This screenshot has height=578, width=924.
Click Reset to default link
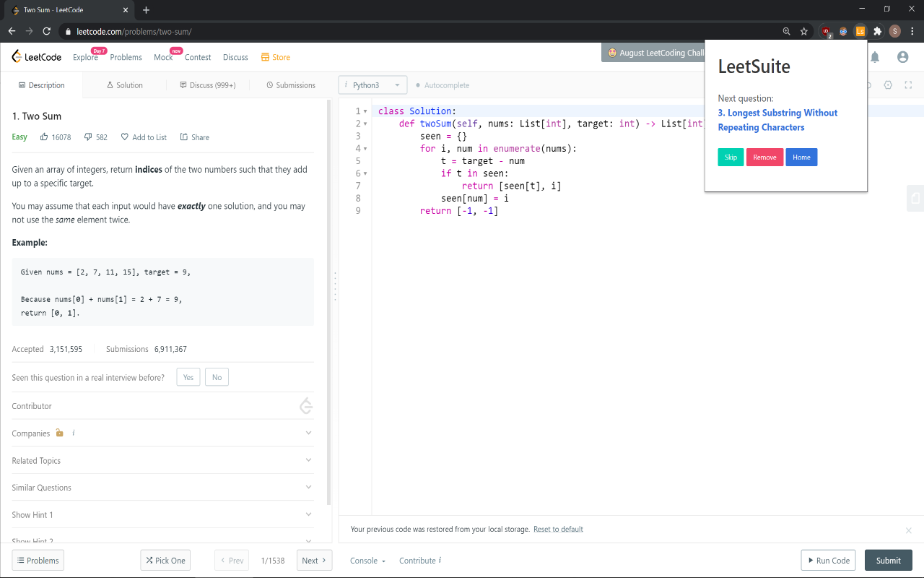[x=558, y=529]
